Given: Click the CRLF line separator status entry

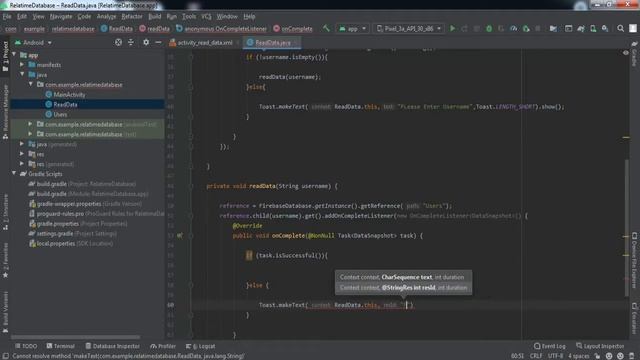Looking at the screenshot, I should pyautogui.click(x=536, y=356).
